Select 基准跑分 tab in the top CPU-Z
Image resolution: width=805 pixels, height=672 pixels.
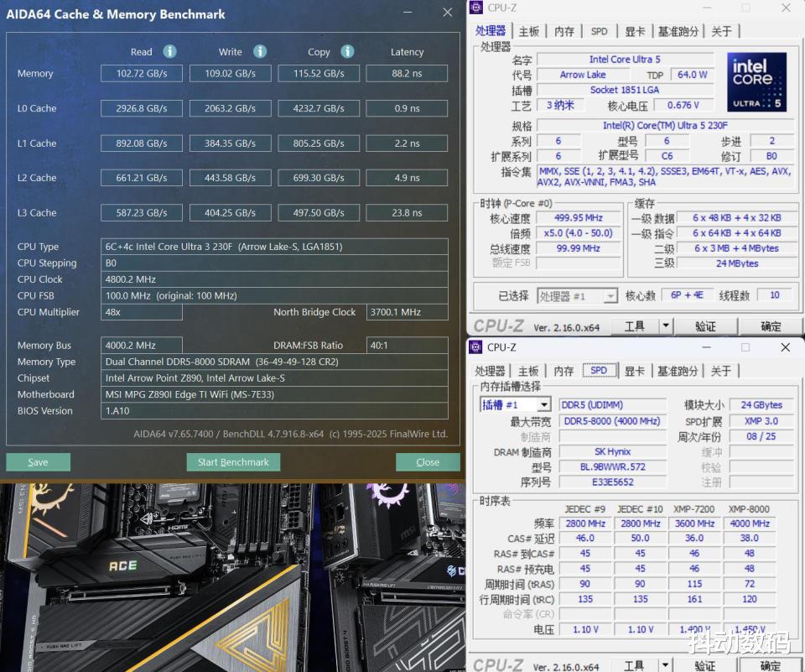[678, 31]
